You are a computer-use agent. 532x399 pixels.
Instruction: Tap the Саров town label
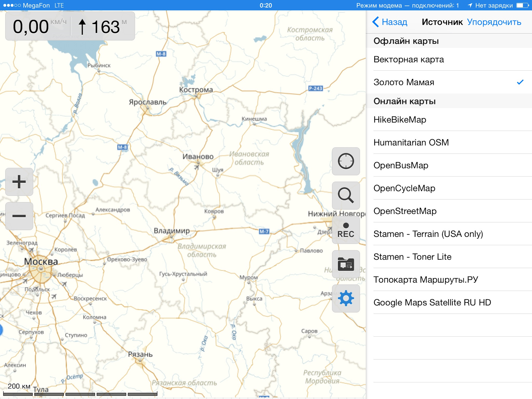309,331
